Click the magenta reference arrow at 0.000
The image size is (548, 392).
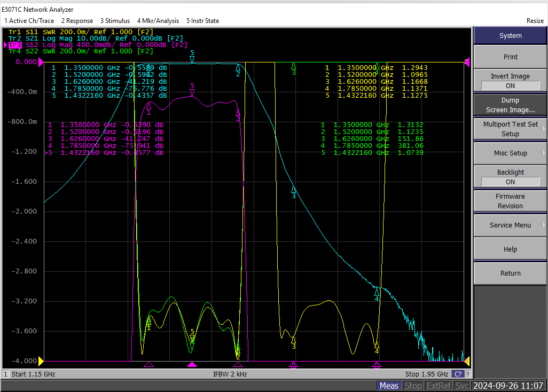41,62
